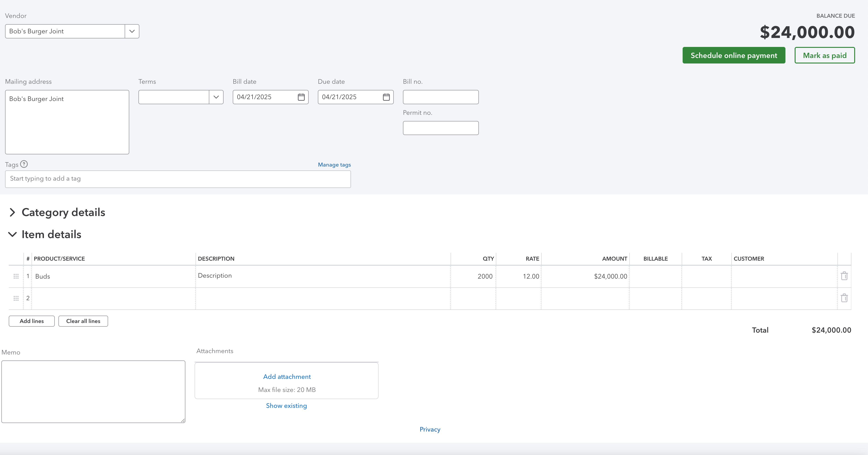Click the product/service cell of line 2

[114, 298]
